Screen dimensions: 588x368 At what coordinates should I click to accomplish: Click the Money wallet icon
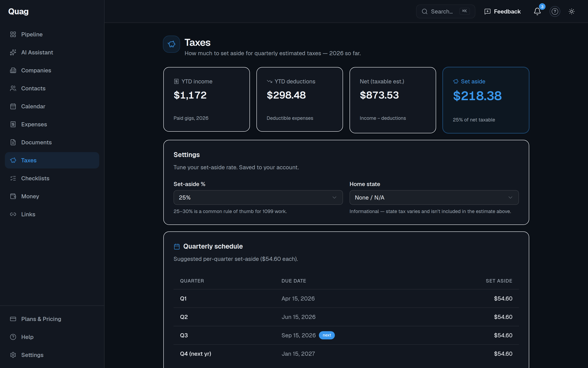13,196
